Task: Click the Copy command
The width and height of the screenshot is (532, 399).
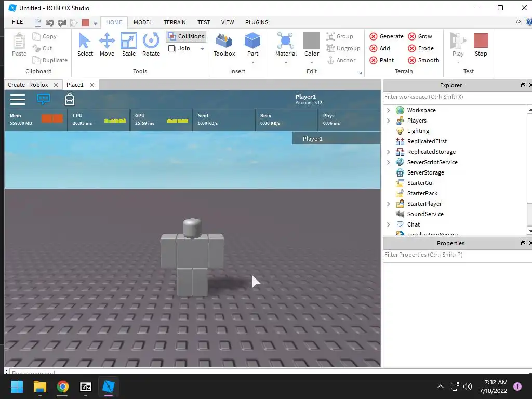Action: point(45,36)
